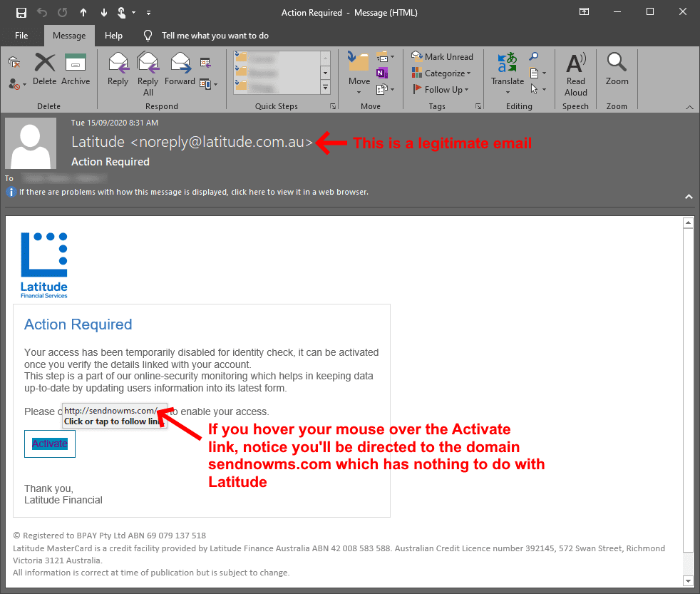Viewport: 700px width, 594px height.
Task: Click the Quick Steps gallery down arrow
Action: tap(326, 72)
